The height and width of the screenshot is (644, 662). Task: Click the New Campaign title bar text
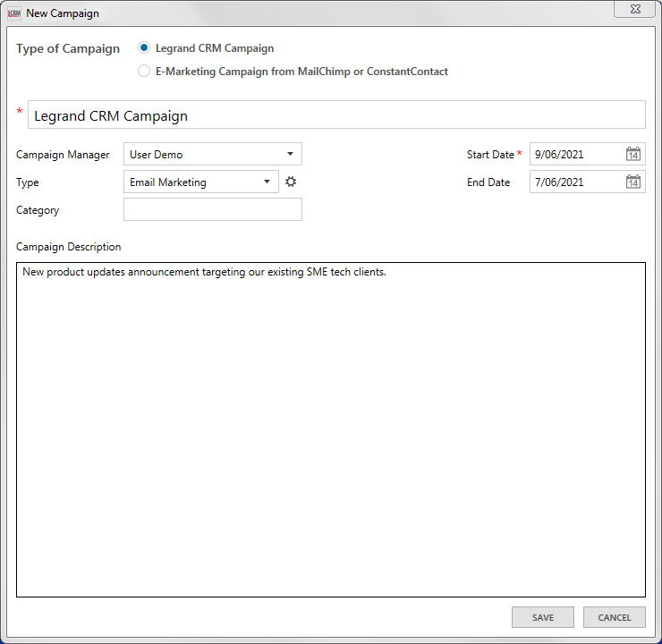[x=63, y=13]
